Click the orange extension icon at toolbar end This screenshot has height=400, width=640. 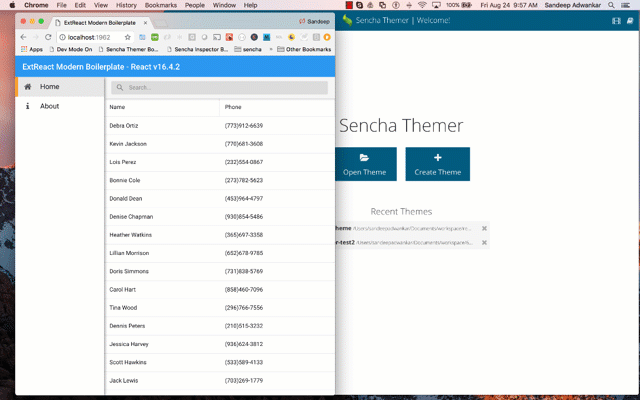click(x=327, y=37)
